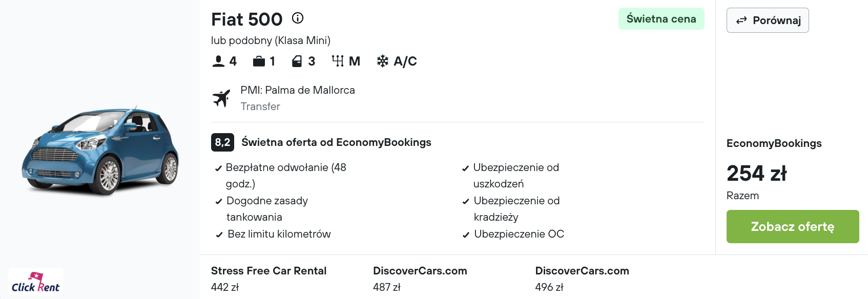Viewport: 868px width, 299px height.
Task: Click the air conditioning snowflake icon
Action: point(383,61)
